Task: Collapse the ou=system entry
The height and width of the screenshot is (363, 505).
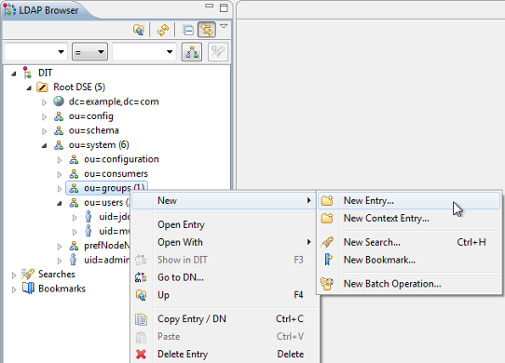Action: 44,146
